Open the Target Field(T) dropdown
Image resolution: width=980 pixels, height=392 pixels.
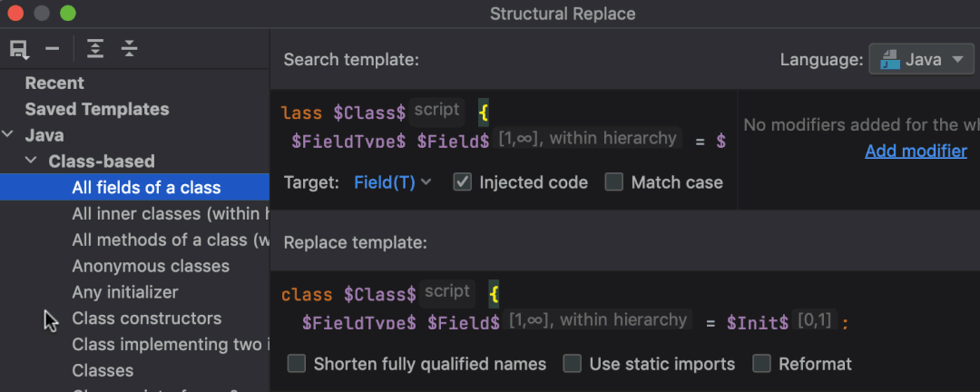[x=392, y=182]
